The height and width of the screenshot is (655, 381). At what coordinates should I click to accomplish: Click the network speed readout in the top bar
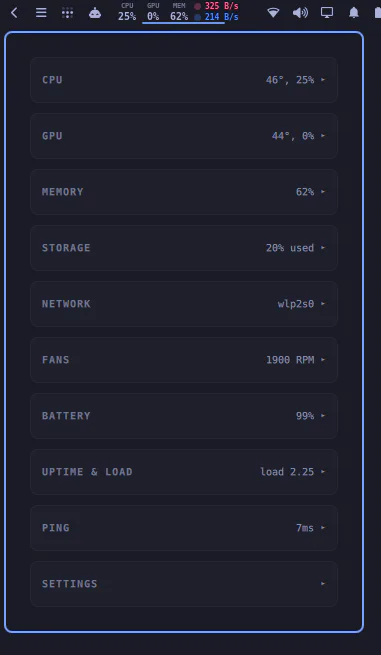pos(216,12)
